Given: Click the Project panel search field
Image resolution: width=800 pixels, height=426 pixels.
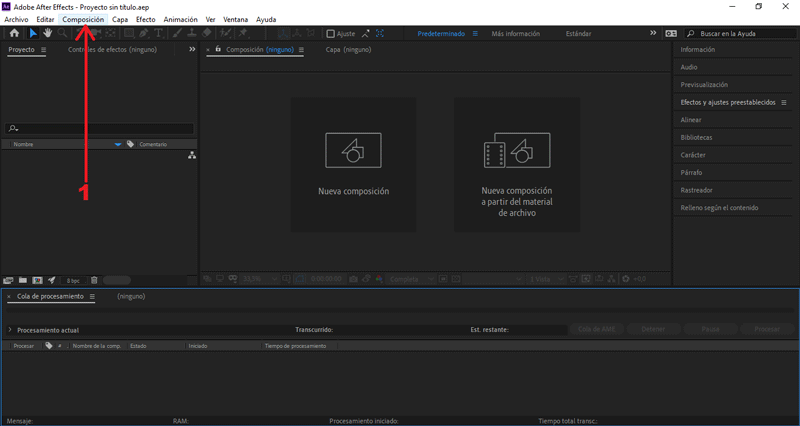Looking at the screenshot, I should [x=99, y=129].
